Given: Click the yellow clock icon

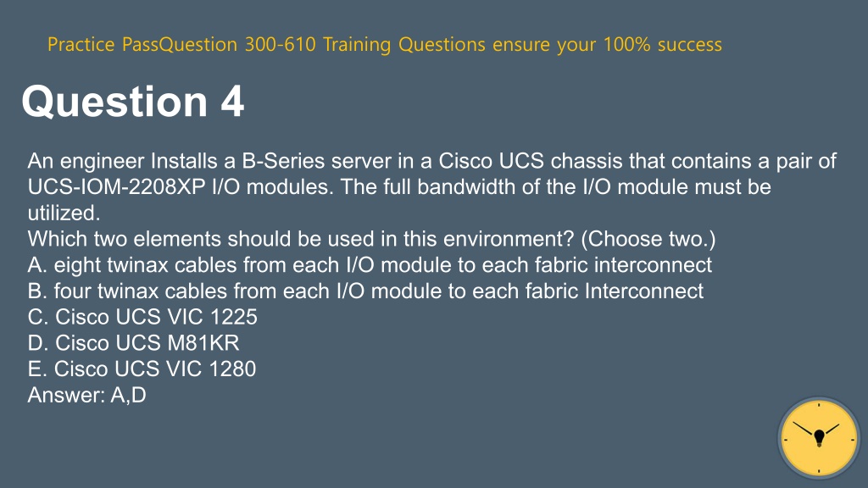Looking at the screenshot, I should point(819,438).
